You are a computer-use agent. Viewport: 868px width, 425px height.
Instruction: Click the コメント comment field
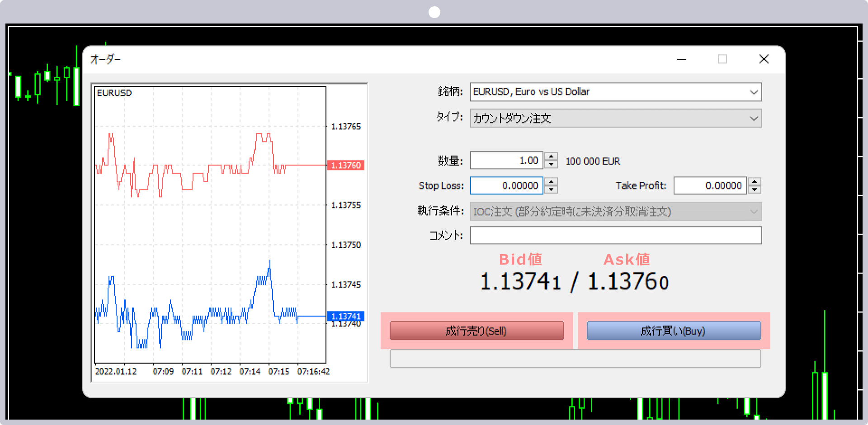click(x=616, y=236)
